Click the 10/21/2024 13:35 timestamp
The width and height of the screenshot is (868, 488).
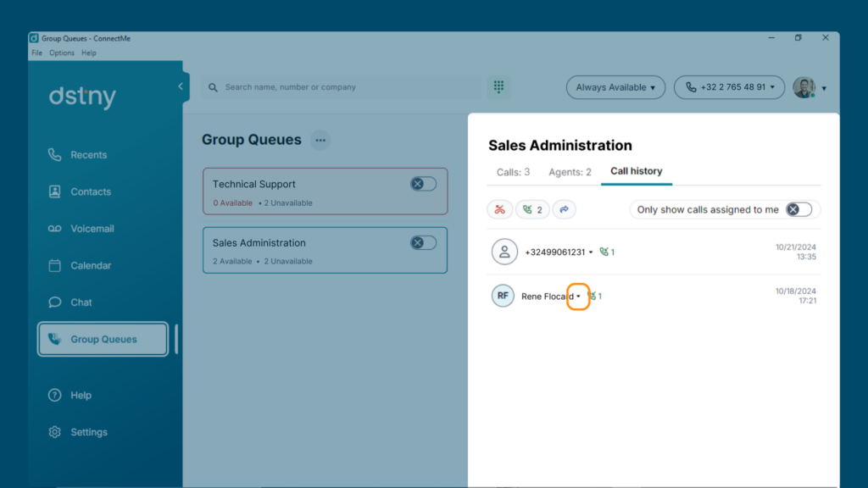point(795,252)
